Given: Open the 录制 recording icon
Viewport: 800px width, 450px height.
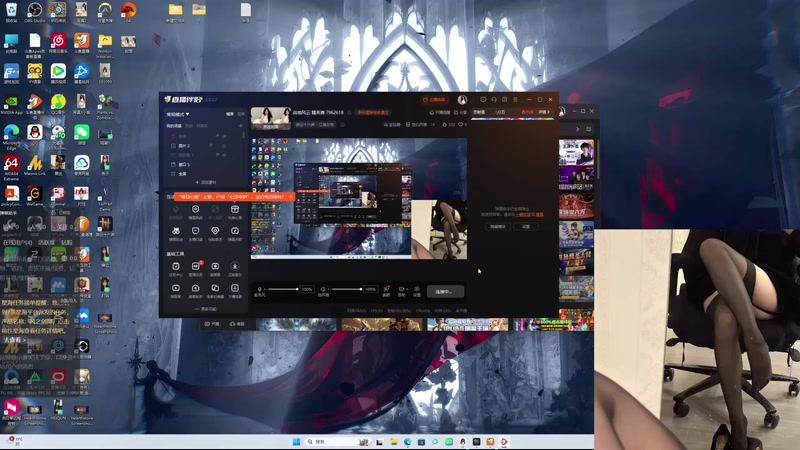Looking at the screenshot, I should click(x=402, y=291).
